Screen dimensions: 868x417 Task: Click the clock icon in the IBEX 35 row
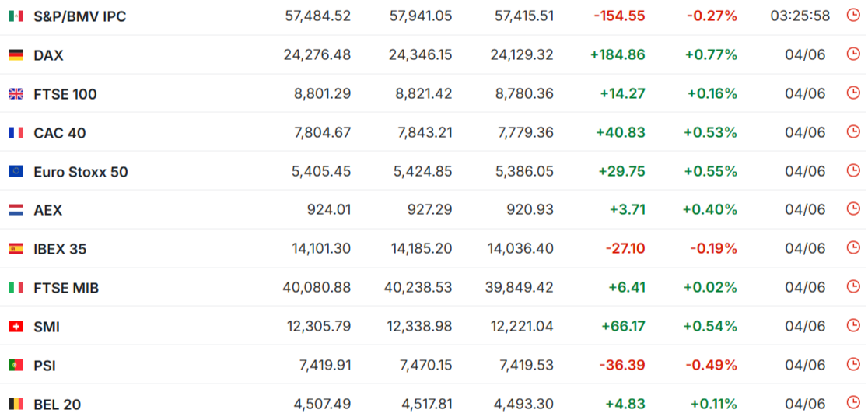pos(853,247)
